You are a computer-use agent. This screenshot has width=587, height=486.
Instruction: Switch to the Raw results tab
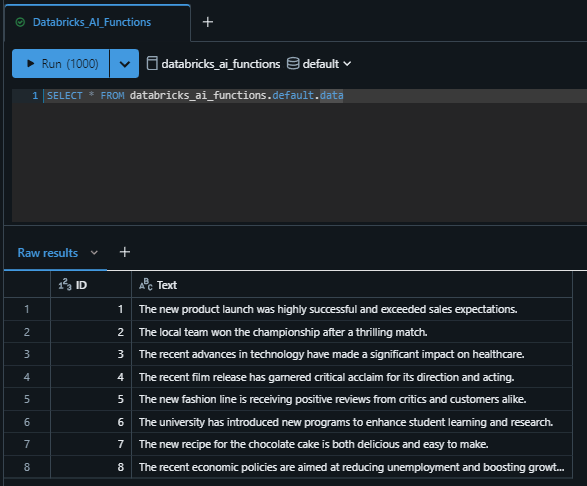pyautogui.click(x=48, y=253)
